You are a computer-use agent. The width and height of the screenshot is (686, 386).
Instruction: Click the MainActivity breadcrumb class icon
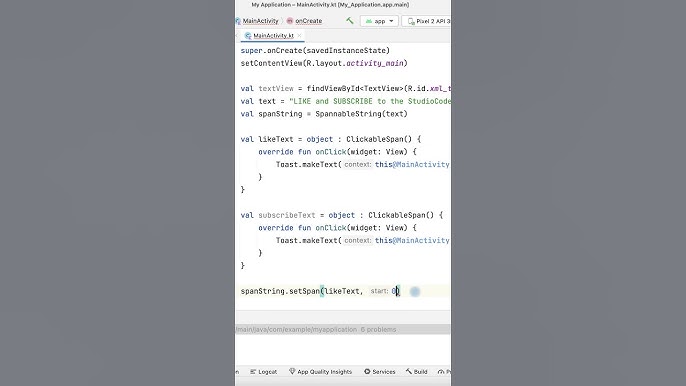pyautogui.click(x=238, y=21)
